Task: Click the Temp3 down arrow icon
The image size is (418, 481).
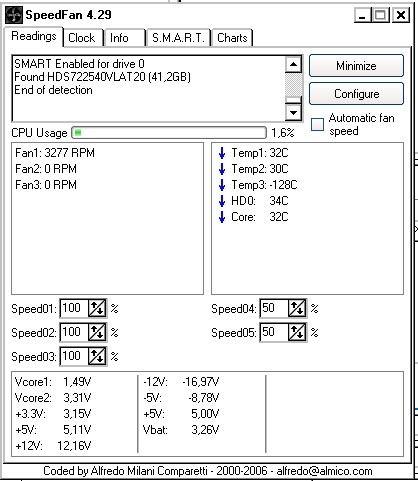Action: pos(222,185)
